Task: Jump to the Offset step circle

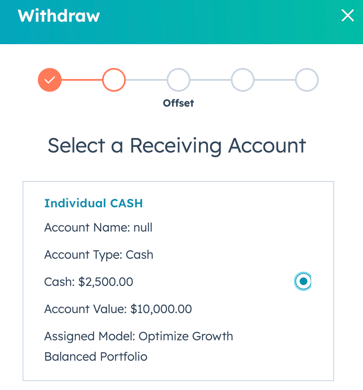Action: (178, 80)
